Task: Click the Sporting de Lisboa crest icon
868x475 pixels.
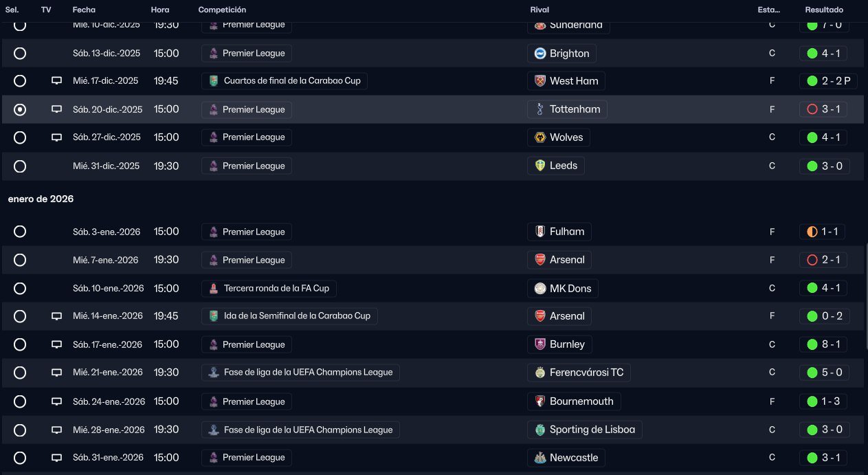Action: 540,430
